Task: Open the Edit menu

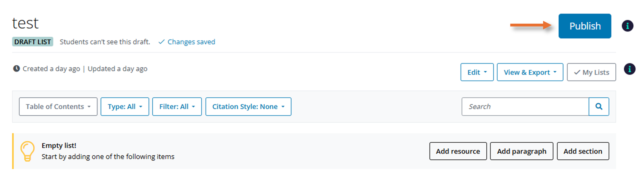Action: tap(477, 72)
